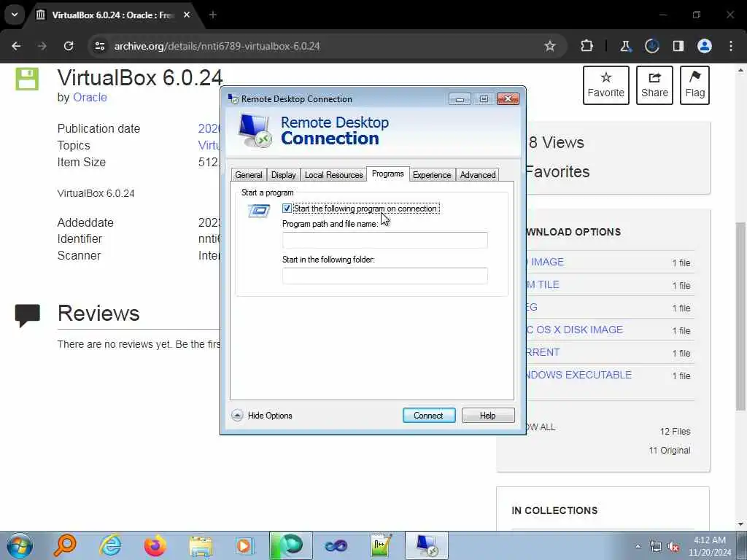Click the Reviews speech bubble icon
This screenshot has width=747, height=560.
click(x=27, y=315)
